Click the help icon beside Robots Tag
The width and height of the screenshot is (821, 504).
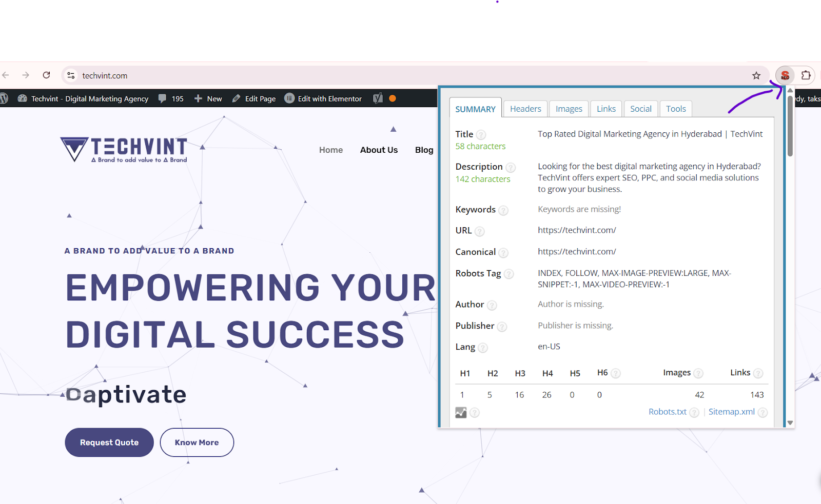click(509, 274)
